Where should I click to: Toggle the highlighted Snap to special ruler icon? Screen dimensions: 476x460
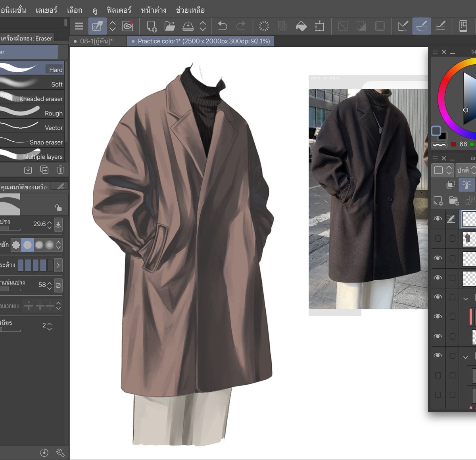click(422, 26)
